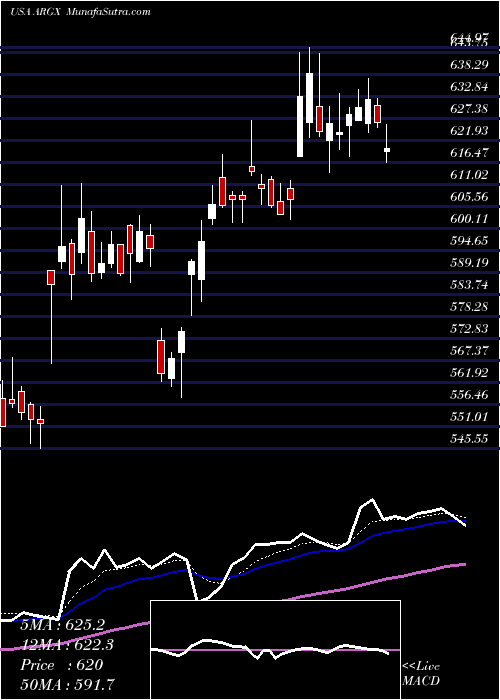Click the MACD inset chart panel

(275, 650)
